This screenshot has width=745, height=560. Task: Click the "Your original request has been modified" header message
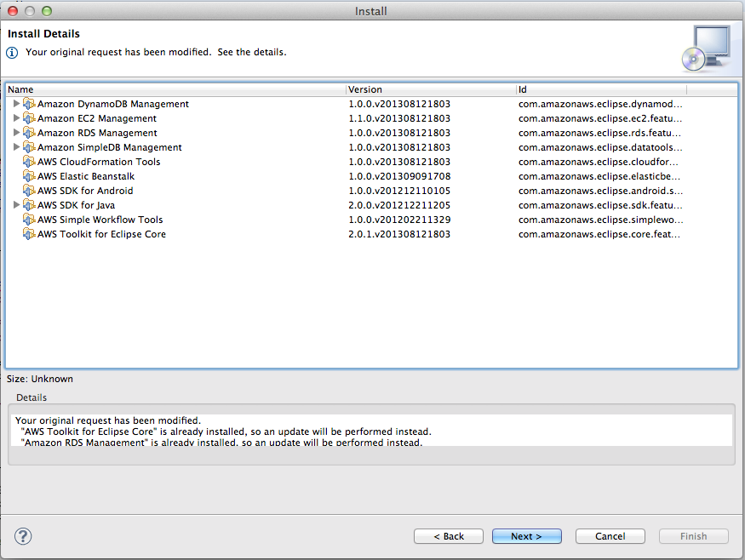pyautogui.click(x=156, y=52)
